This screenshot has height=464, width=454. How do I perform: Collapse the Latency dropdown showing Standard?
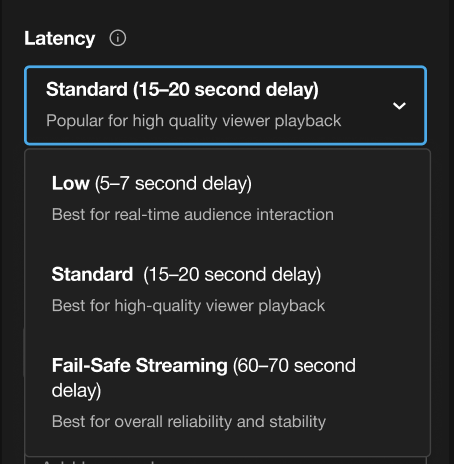(225, 105)
